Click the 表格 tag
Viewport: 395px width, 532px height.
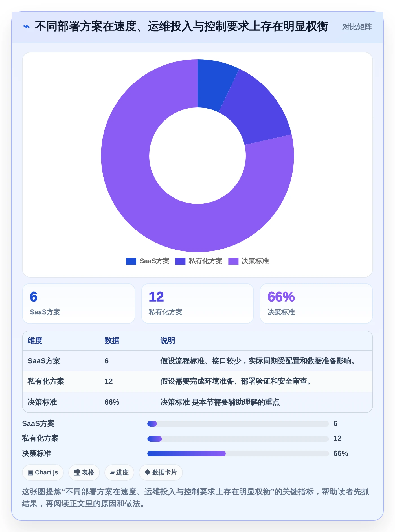84,472
